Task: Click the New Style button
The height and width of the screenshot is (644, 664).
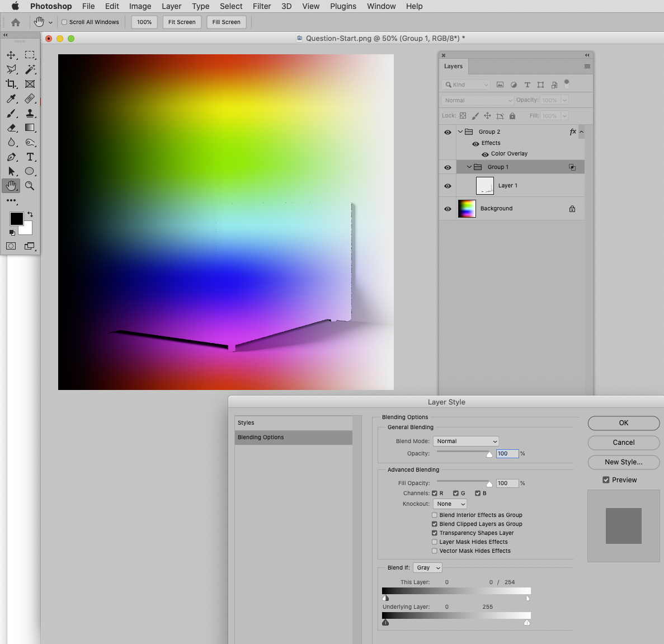Action: [x=623, y=462]
